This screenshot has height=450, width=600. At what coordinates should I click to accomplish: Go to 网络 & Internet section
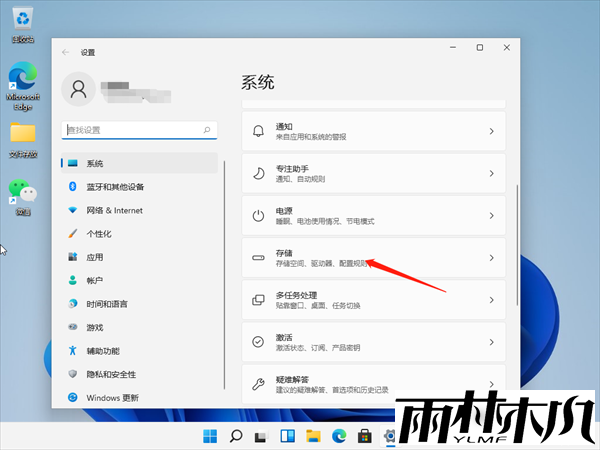coord(114,210)
